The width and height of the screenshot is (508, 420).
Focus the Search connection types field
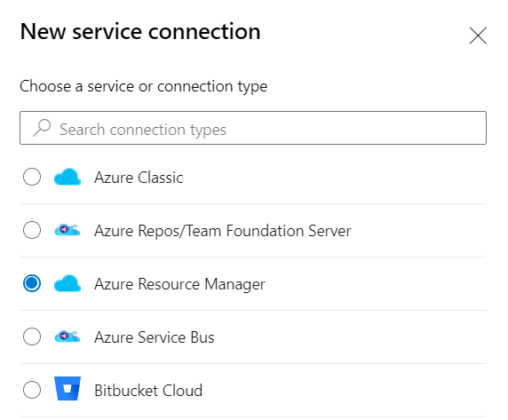coord(253,128)
